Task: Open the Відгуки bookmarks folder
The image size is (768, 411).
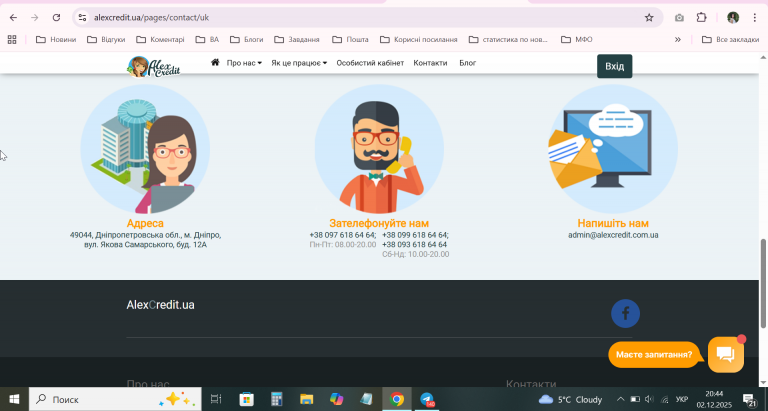Action: (x=106, y=40)
